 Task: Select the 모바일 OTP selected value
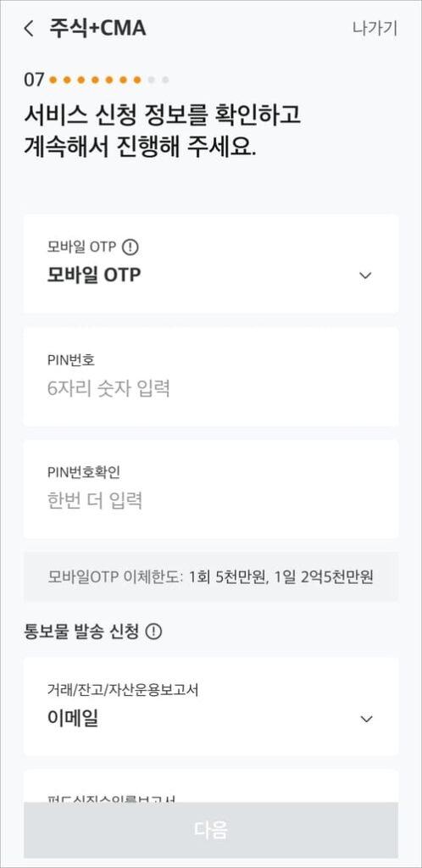pyautogui.click(x=94, y=275)
